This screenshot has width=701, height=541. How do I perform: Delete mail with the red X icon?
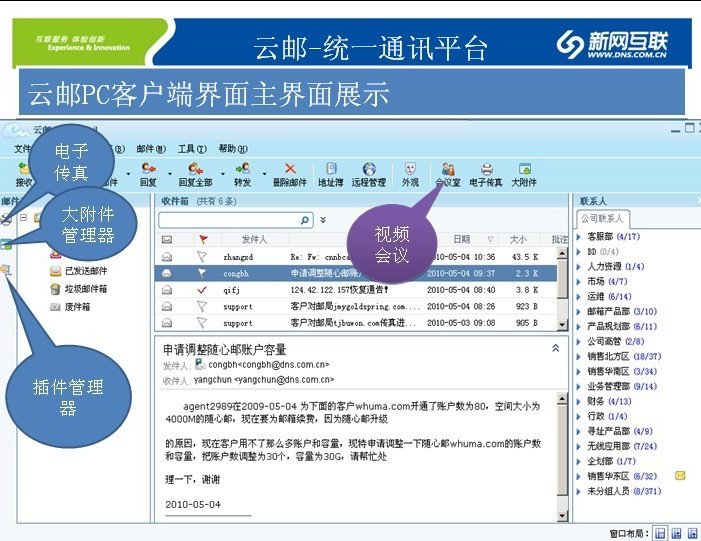pyautogui.click(x=290, y=169)
